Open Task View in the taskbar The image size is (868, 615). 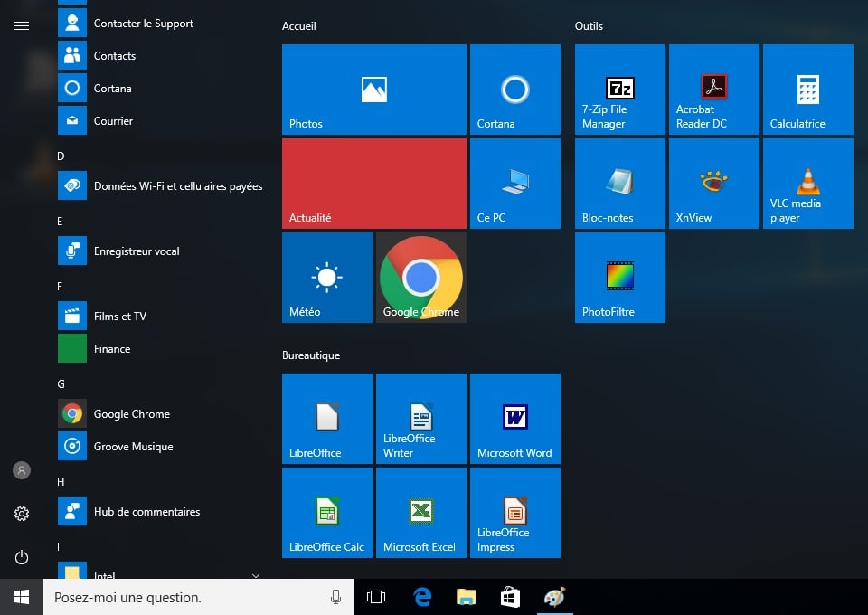pos(376,597)
